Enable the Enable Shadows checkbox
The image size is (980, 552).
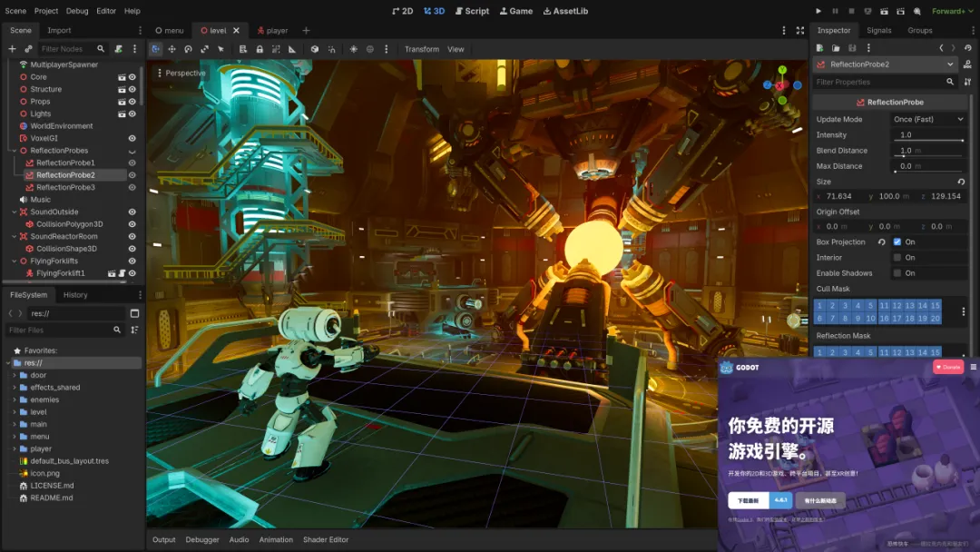[897, 273]
